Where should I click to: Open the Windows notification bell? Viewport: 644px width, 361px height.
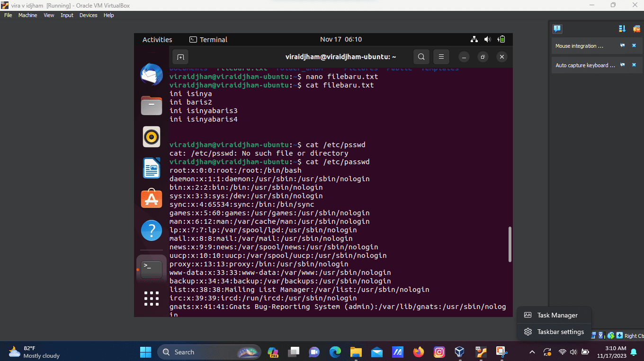click(x=634, y=352)
